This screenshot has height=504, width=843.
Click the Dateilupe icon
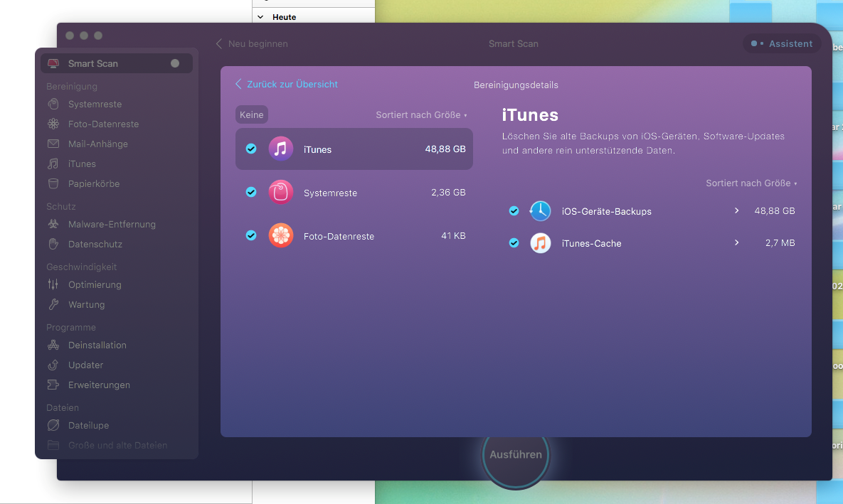[53, 425]
